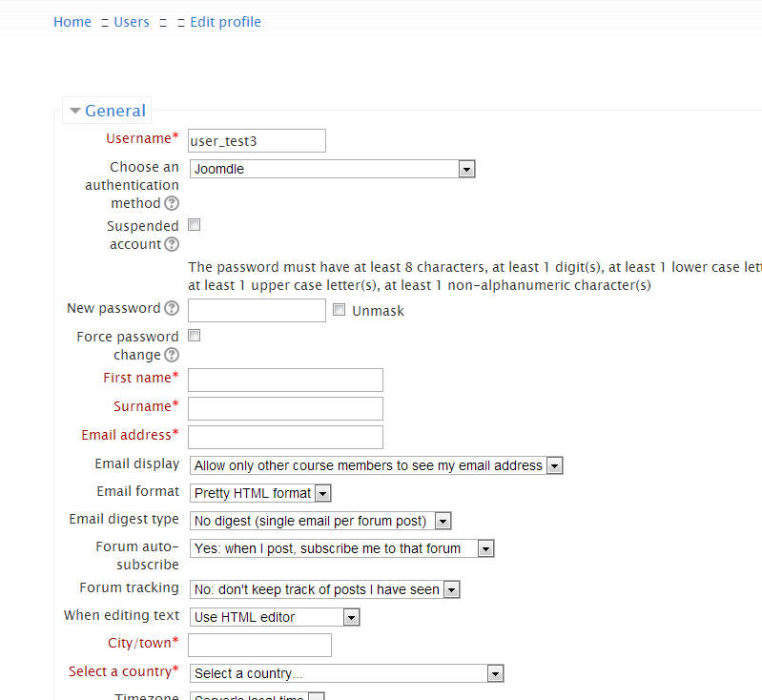Open the Email display dropdown
Viewport: 762px width, 700px height.
pyautogui.click(x=377, y=465)
